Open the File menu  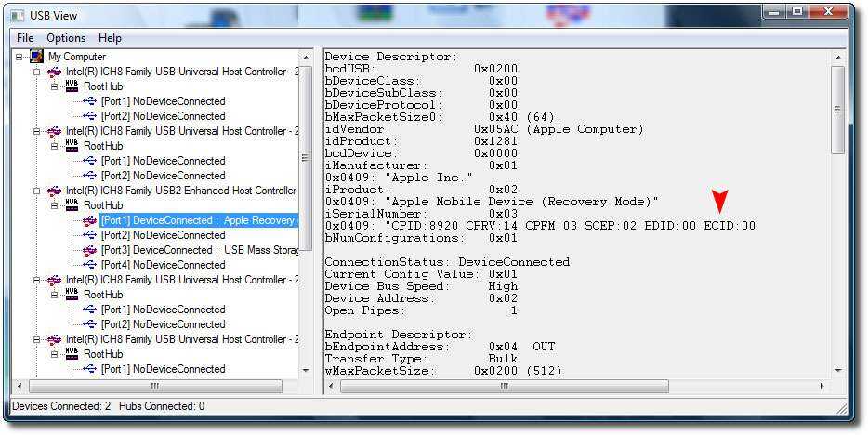(25, 38)
